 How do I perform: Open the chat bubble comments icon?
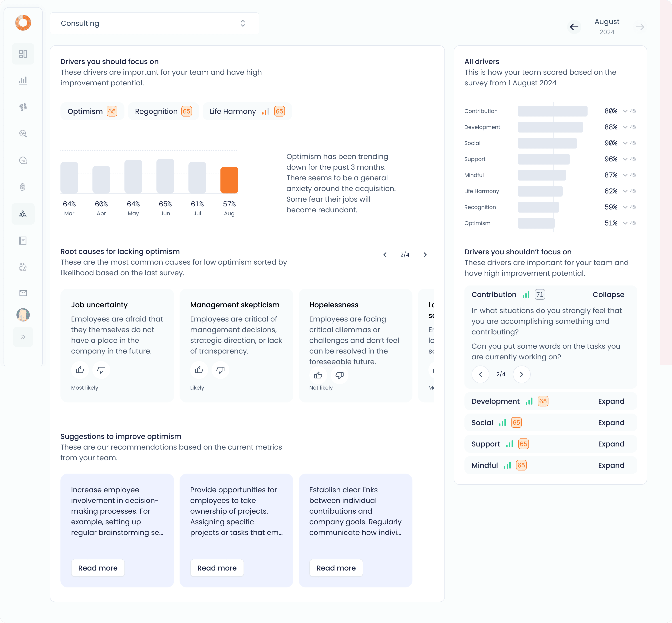coord(23,161)
